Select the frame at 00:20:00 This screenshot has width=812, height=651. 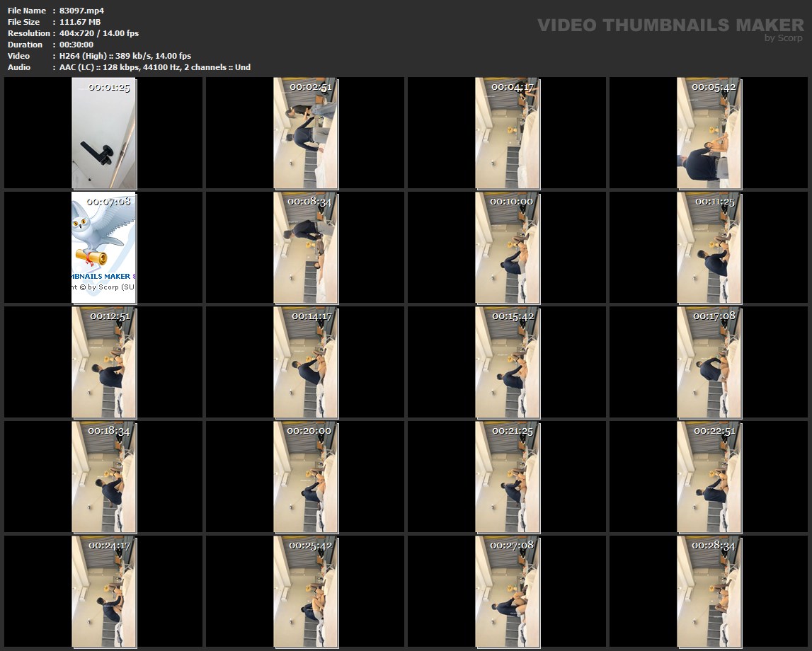pyautogui.click(x=306, y=477)
